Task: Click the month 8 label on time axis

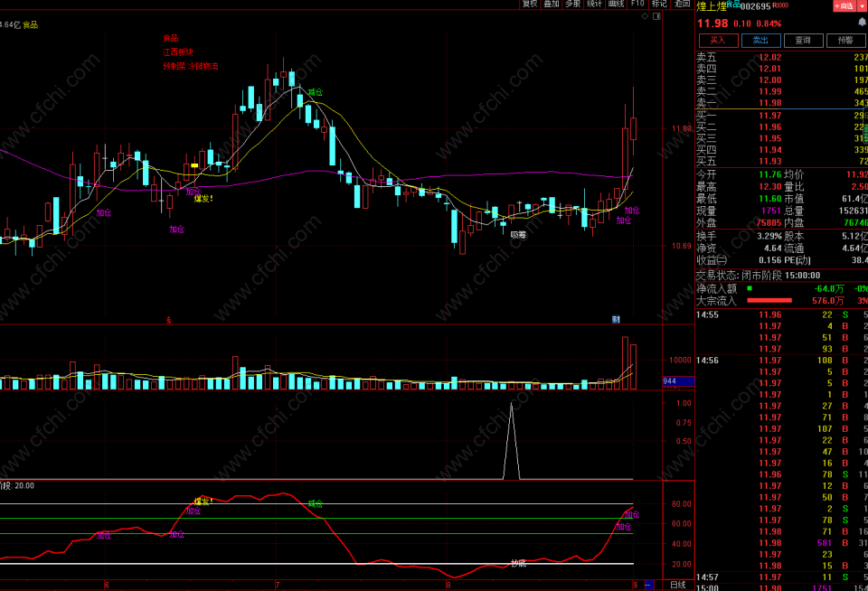Action: coord(448,585)
